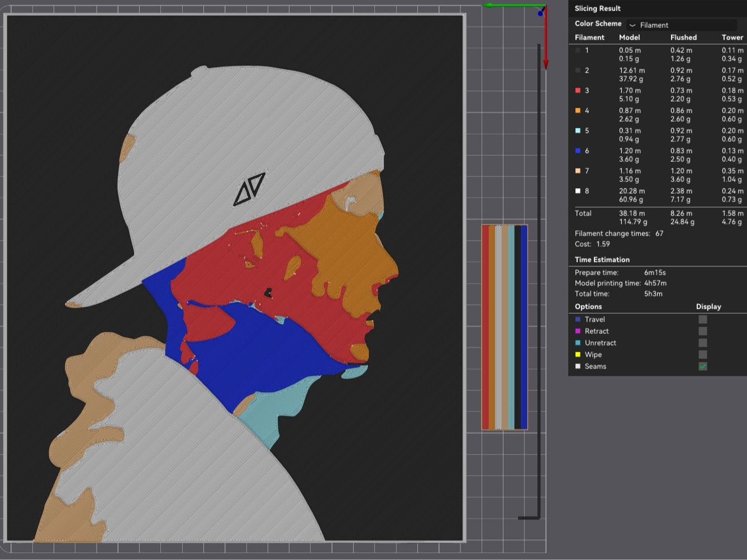
Task: Click the red filament 3 swatch
Action: tap(578, 90)
